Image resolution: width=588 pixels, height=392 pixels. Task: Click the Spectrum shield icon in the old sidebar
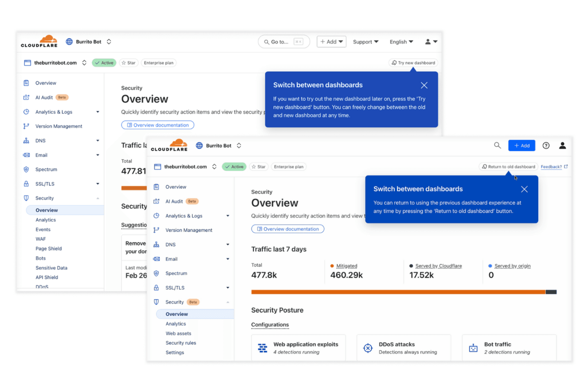pyautogui.click(x=26, y=170)
